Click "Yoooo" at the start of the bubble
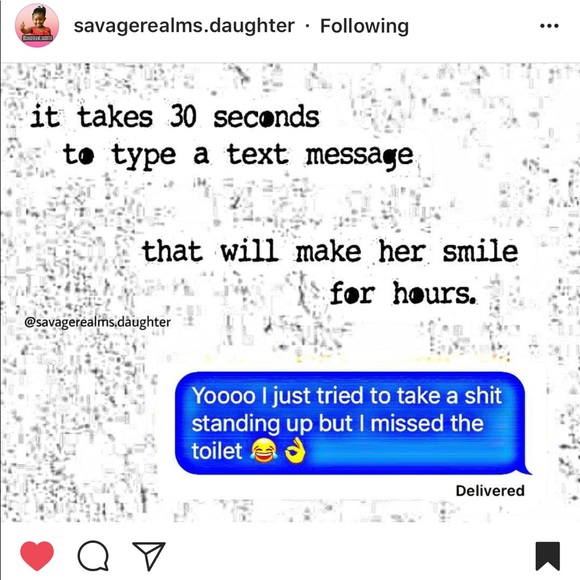580x580 pixels. click(x=223, y=395)
